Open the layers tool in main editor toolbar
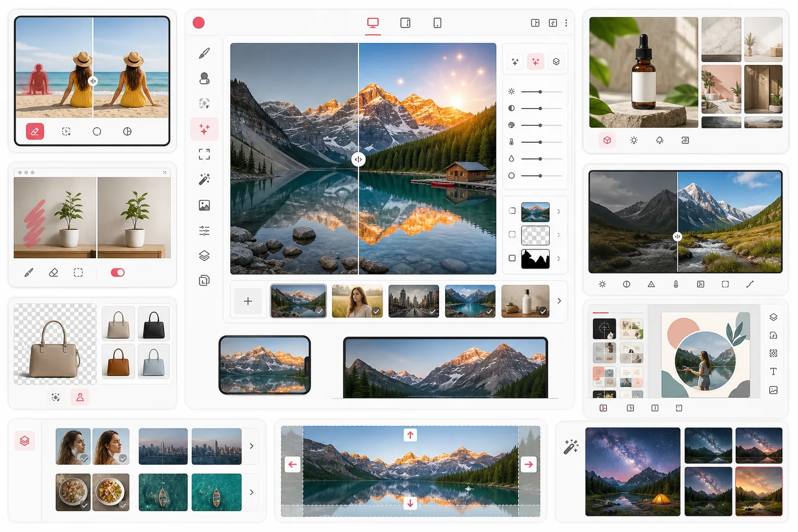 click(204, 256)
